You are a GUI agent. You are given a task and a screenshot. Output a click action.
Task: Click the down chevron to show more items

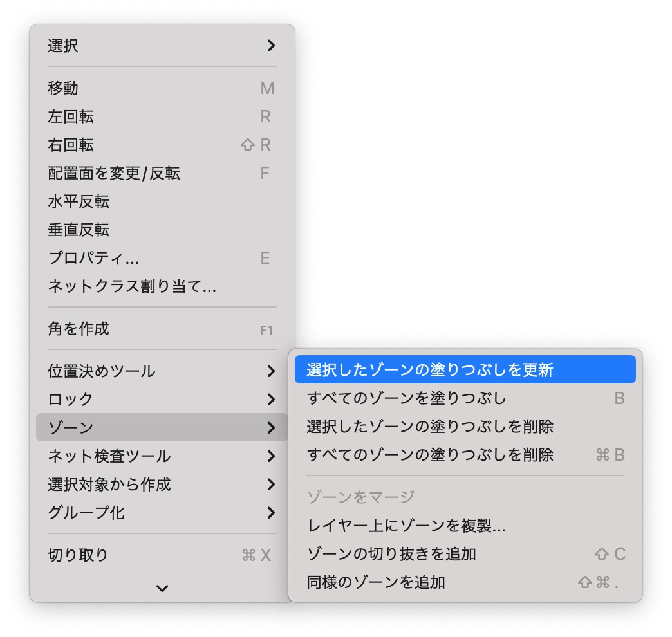click(x=162, y=588)
